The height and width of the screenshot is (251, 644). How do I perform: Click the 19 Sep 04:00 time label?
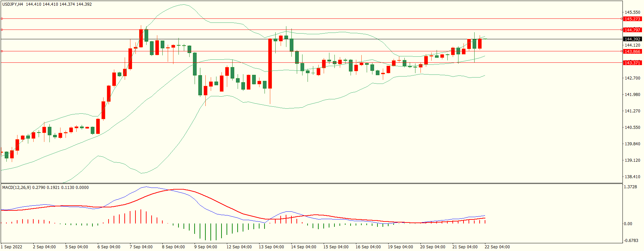400,247
